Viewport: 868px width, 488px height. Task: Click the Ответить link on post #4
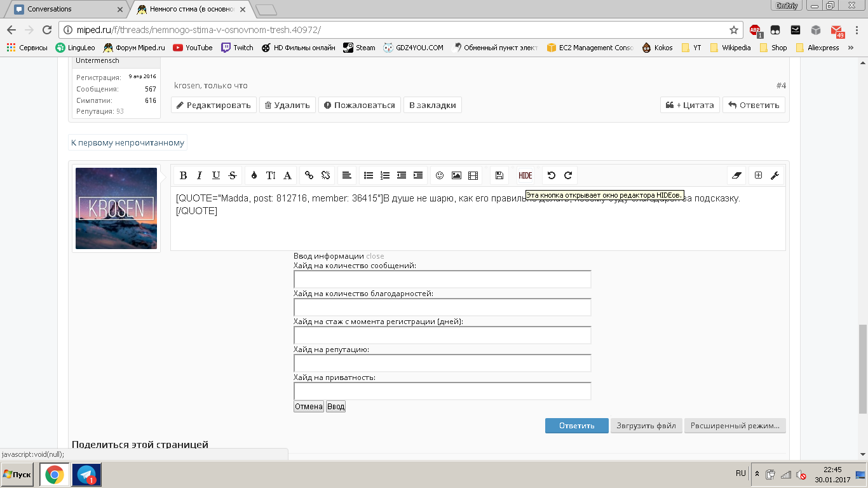tap(754, 105)
